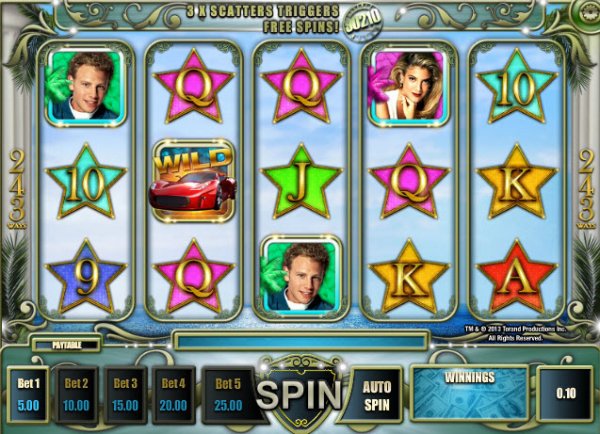Click the blue 9 star symbol
Viewport: 600px width, 434px height.
coord(86,276)
